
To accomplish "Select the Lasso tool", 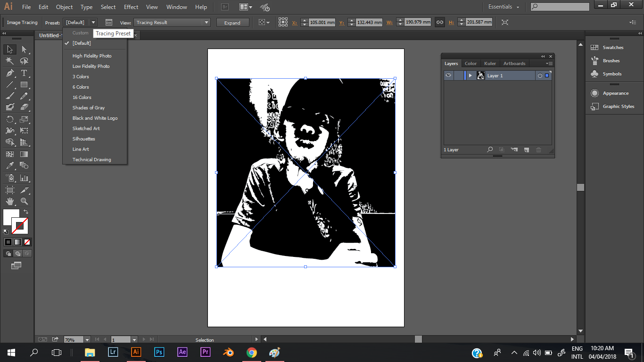I will 24,61.
